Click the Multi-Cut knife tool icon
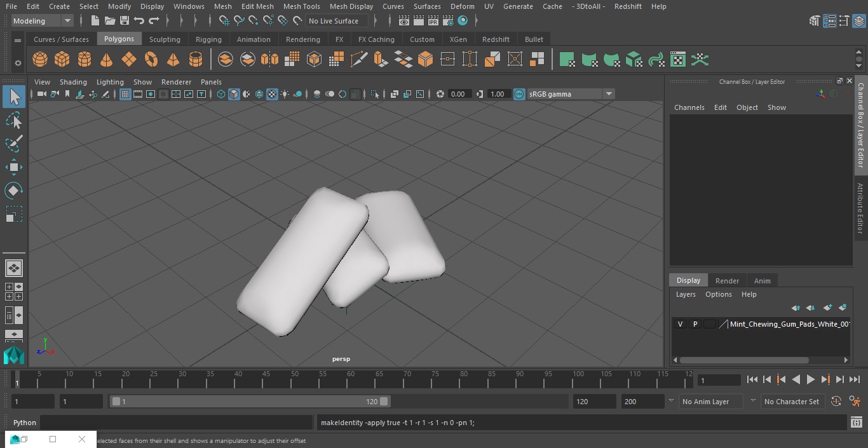The height and width of the screenshot is (448, 868). coord(358,60)
